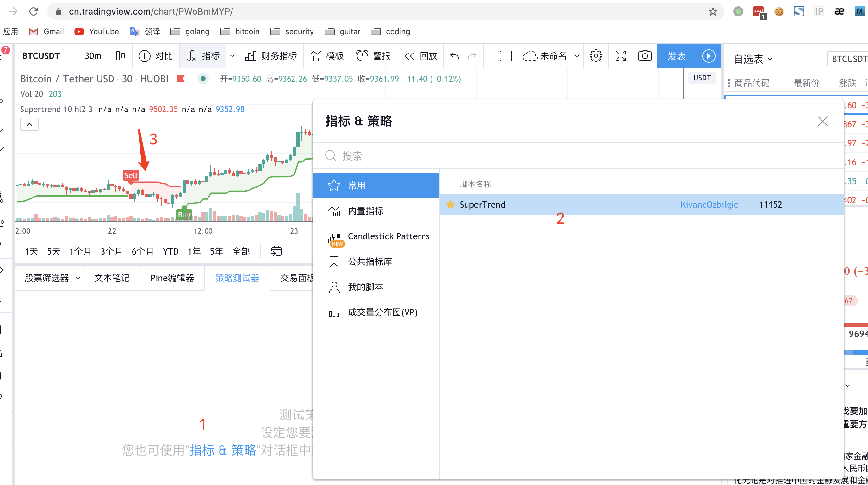Screen dimensions: 868x485
Task: Collapse the indicator legend arrow button
Action: [29, 124]
